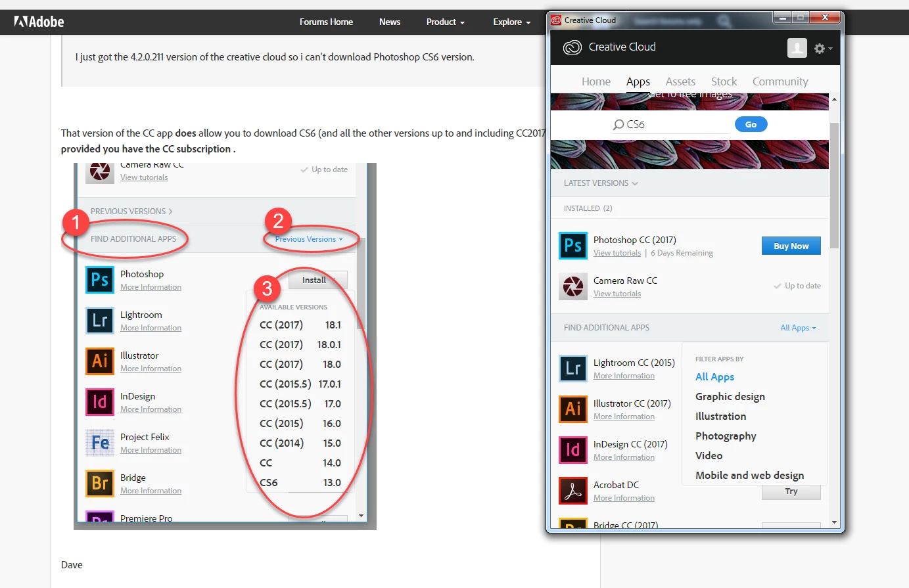Open More Information for Lightroom CC (2015)
Screen dimensions: 909x588
(624, 376)
